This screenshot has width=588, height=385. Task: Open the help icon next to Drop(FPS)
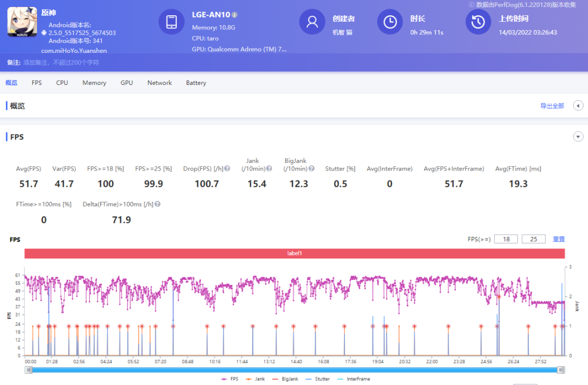pyautogui.click(x=227, y=169)
